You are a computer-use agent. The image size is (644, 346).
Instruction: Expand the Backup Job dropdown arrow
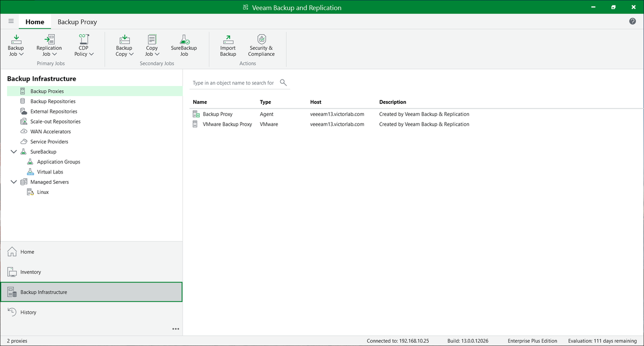[x=21, y=54]
